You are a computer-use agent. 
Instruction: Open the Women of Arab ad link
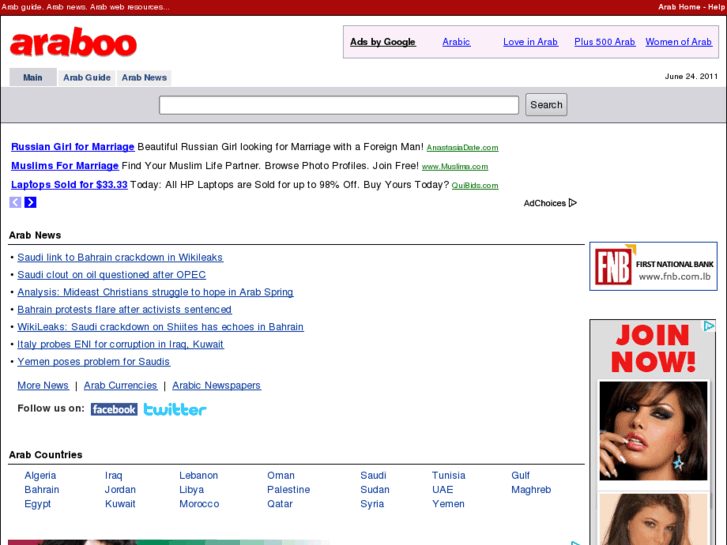pyautogui.click(x=678, y=42)
